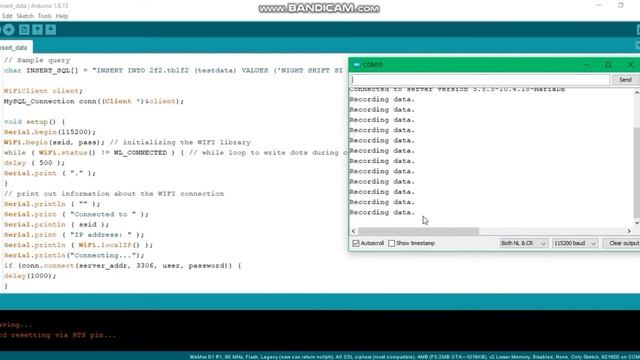Click the '// print out information' comment line
640x360 pixels.
pos(114,194)
